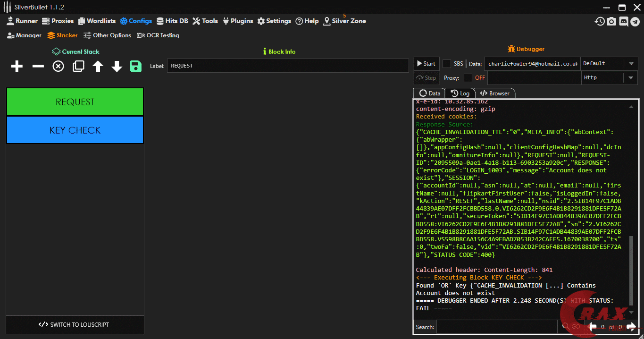This screenshot has height=339, width=644.
Task: Take a screenshot using the camera icon
Action: coord(611,21)
